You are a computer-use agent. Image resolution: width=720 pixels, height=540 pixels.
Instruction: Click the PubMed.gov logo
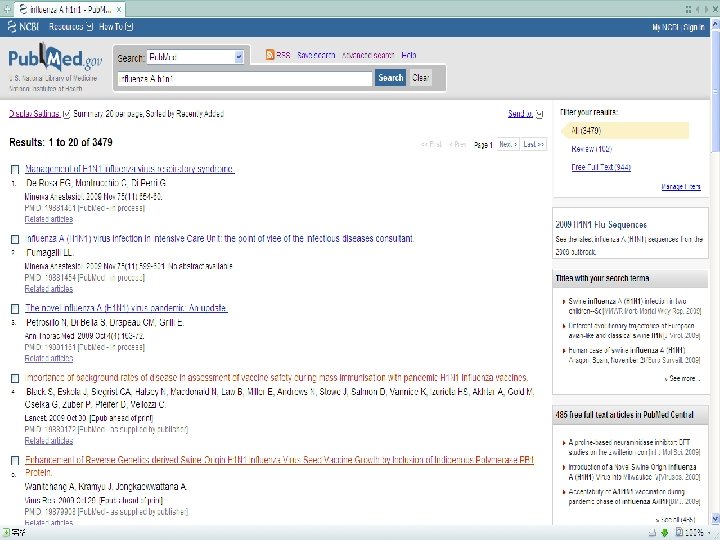(x=55, y=58)
